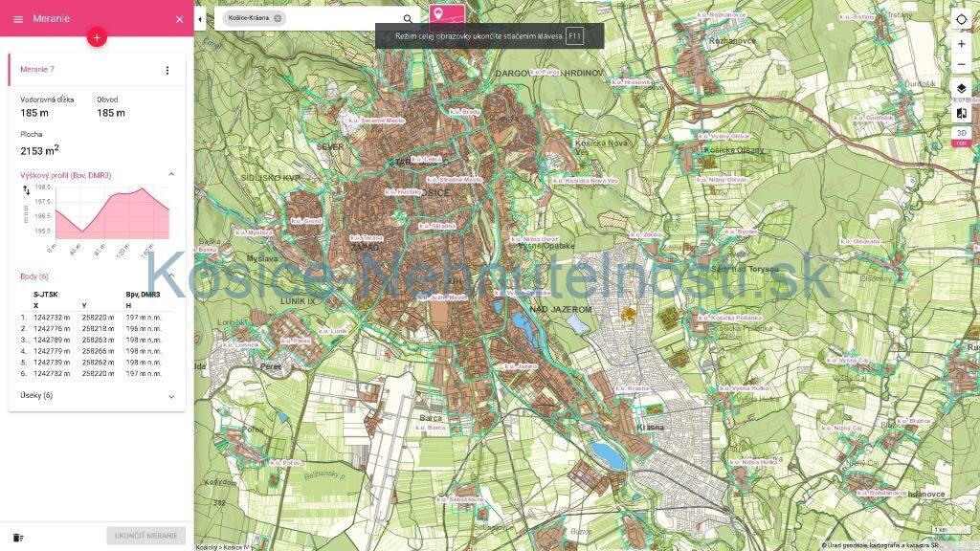980x551 pixels.
Task: Click the Obvod value 185 m
Action: (x=111, y=113)
